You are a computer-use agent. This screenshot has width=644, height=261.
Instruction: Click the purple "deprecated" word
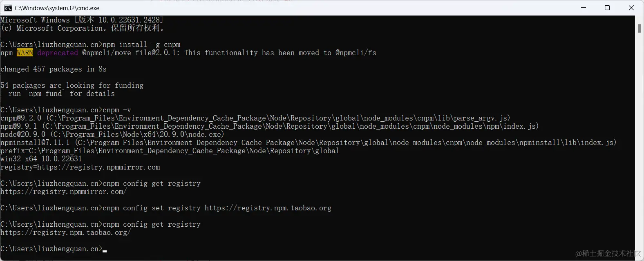[x=58, y=53]
